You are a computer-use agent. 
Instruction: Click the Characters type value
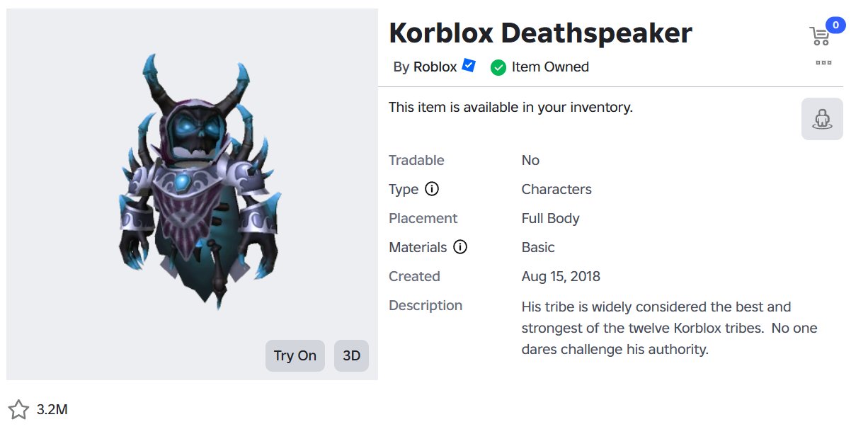click(x=556, y=189)
